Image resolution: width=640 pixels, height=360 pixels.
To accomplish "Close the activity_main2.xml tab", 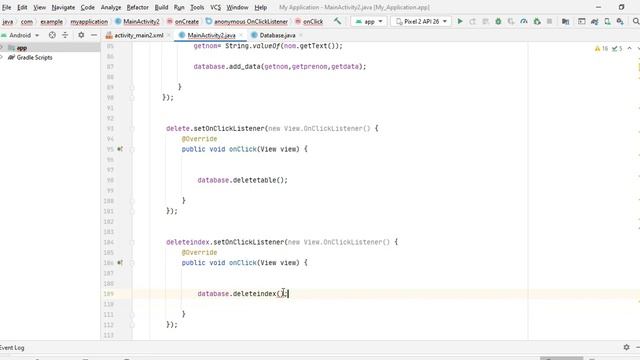I will click(x=168, y=36).
